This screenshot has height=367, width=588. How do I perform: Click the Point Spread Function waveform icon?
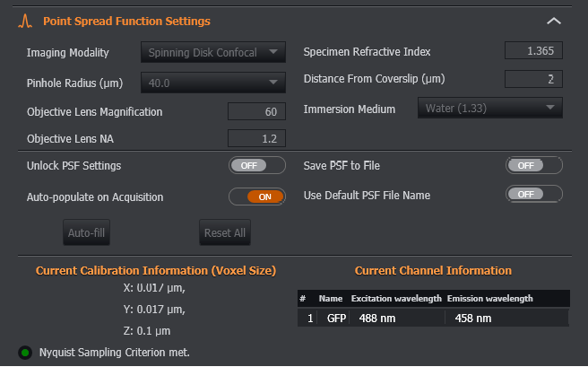[26, 20]
